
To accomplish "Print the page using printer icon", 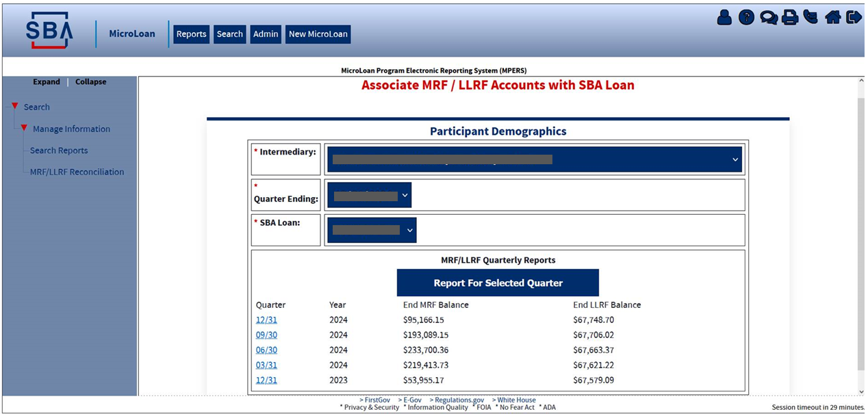I will pyautogui.click(x=790, y=18).
